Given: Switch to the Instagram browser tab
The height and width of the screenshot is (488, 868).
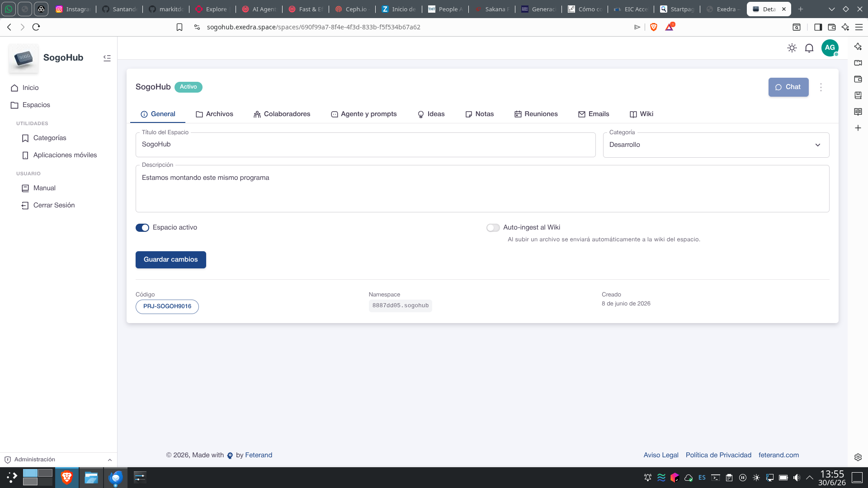Looking at the screenshot, I should coord(73,9).
